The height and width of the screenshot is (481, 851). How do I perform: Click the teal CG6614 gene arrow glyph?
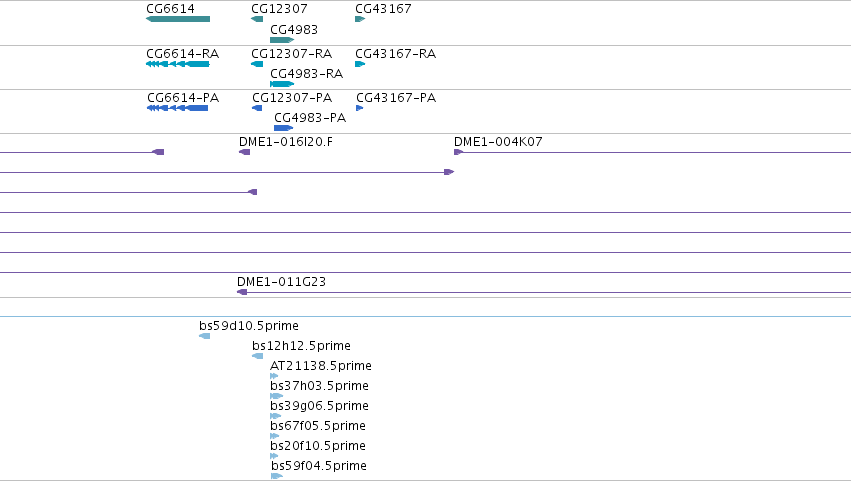(x=178, y=19)
